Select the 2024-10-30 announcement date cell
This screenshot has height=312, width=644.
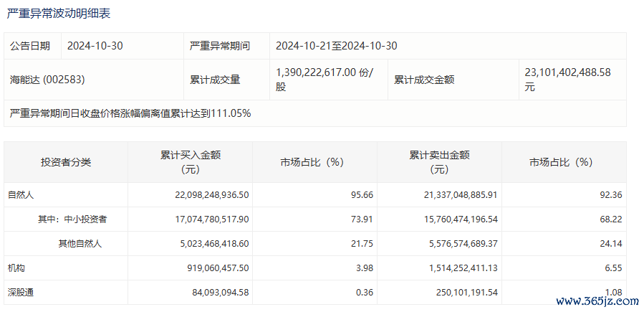click(x=95, y=46)
